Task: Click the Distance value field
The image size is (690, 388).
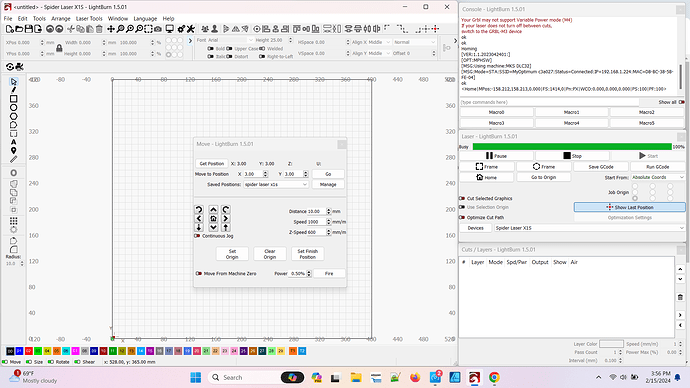Action: (317, 211)
